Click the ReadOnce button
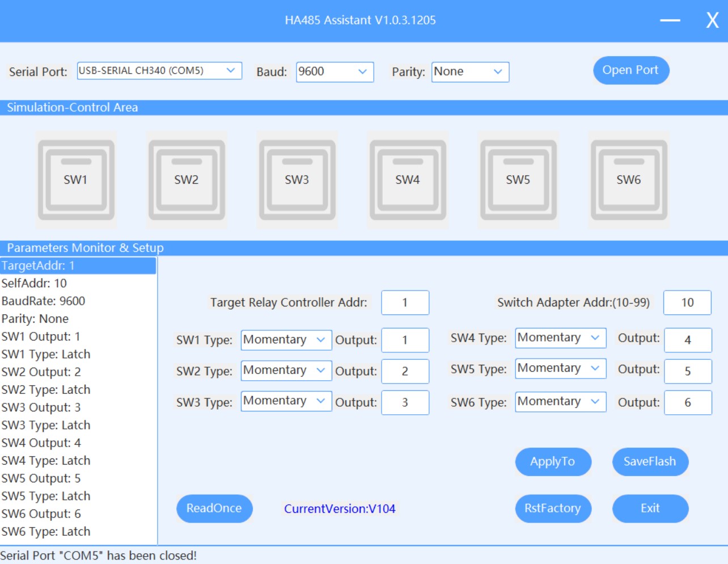 (214, 508)
